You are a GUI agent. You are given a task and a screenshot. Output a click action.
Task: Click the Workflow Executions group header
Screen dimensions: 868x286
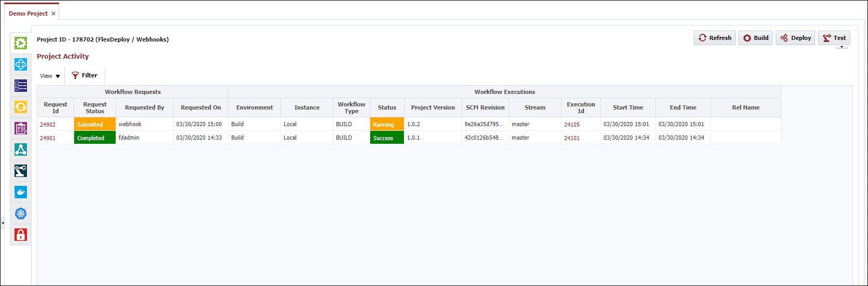(505, 92)
